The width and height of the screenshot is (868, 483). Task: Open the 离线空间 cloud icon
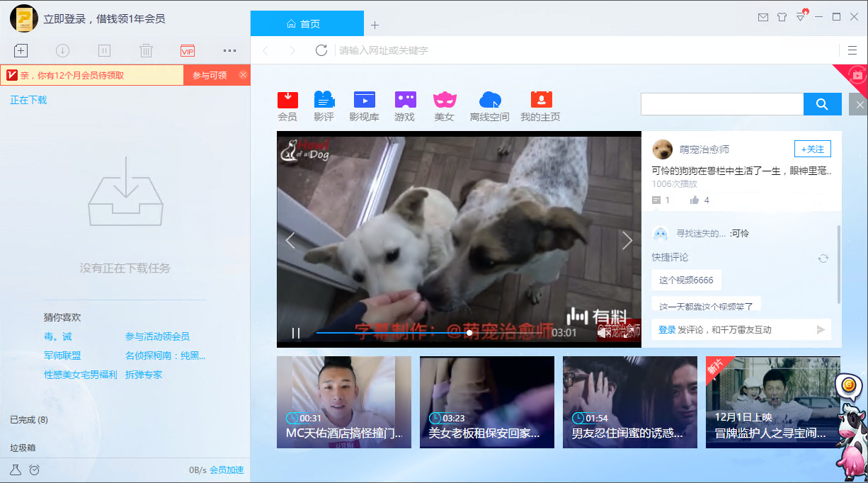pos(490,106)
